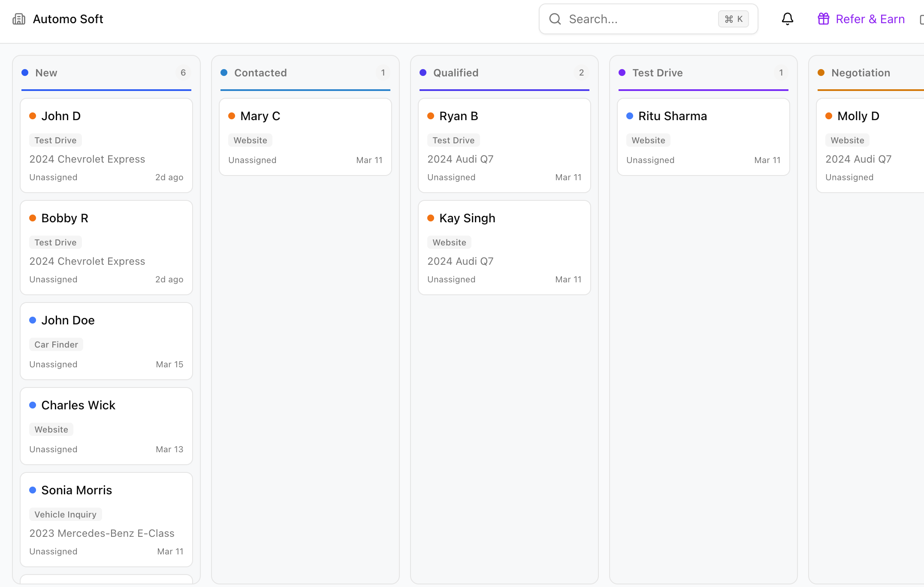Click the New column count badge

coord(183,73)
